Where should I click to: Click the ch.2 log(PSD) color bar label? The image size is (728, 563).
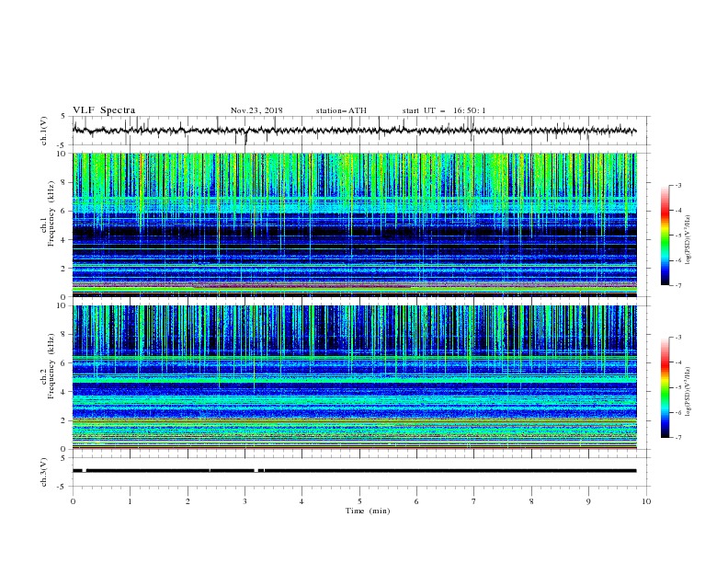click(x=688, y=391)
